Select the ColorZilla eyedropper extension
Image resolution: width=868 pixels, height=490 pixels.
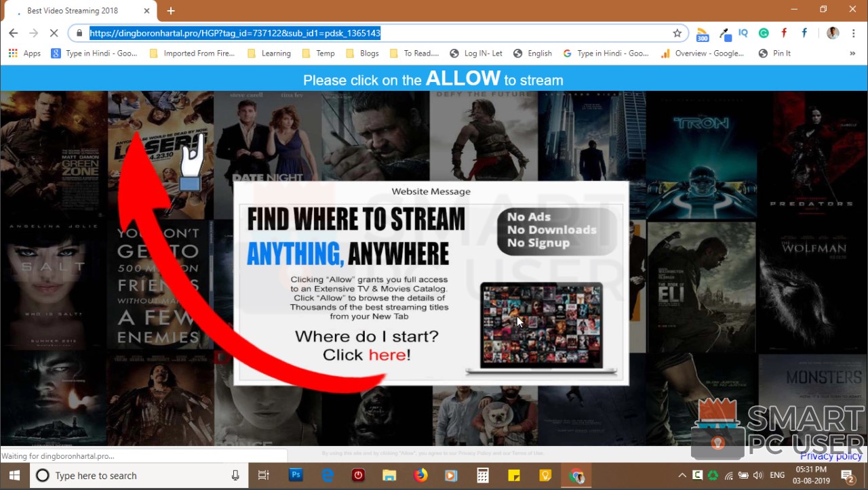(x=724, y=33)
